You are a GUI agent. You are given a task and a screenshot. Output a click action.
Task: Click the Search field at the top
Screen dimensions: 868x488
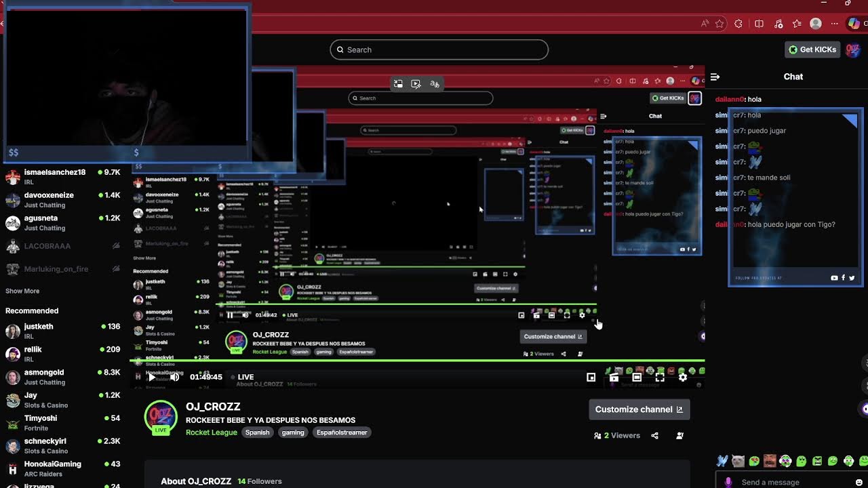(x=439, y=49)
